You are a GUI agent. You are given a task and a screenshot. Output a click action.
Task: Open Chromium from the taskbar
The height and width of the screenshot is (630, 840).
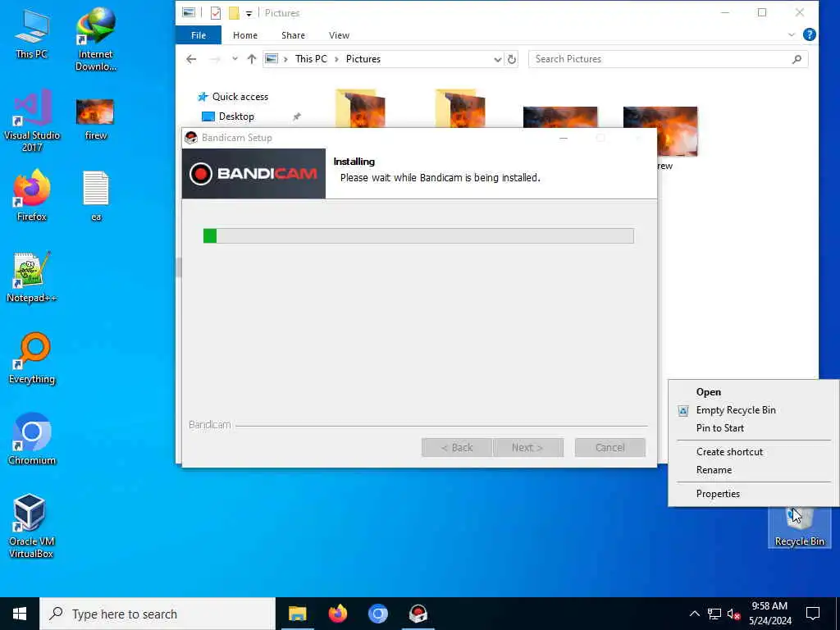(x=377, y=614)
